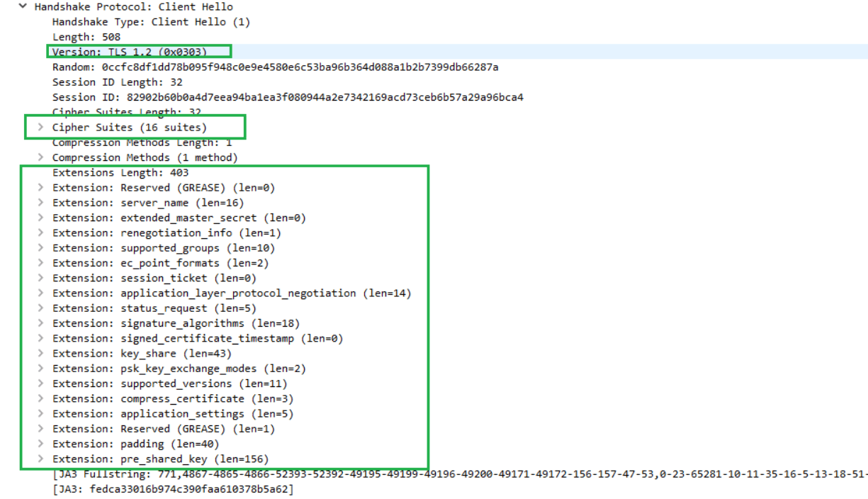The height and width of the screenshot is (499, 868).
Task: Click the pre_shared_key (len=156) text
Action: (195, 459)
